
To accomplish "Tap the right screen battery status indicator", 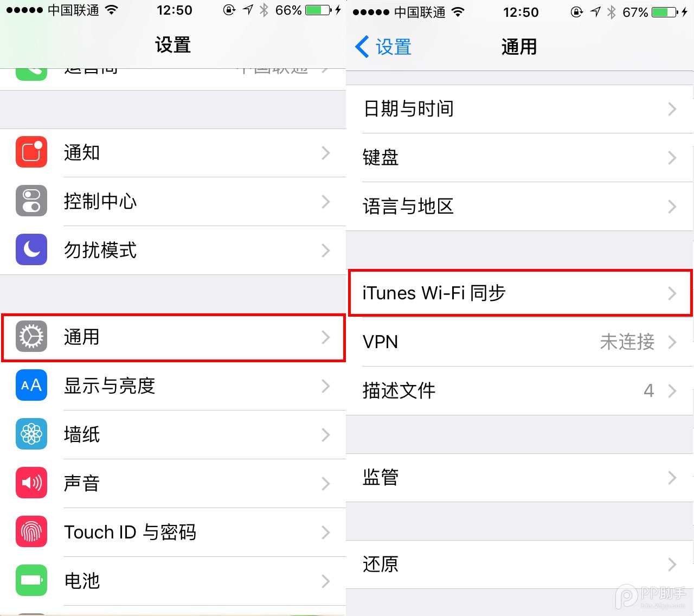I will click(x=665, y=12).
